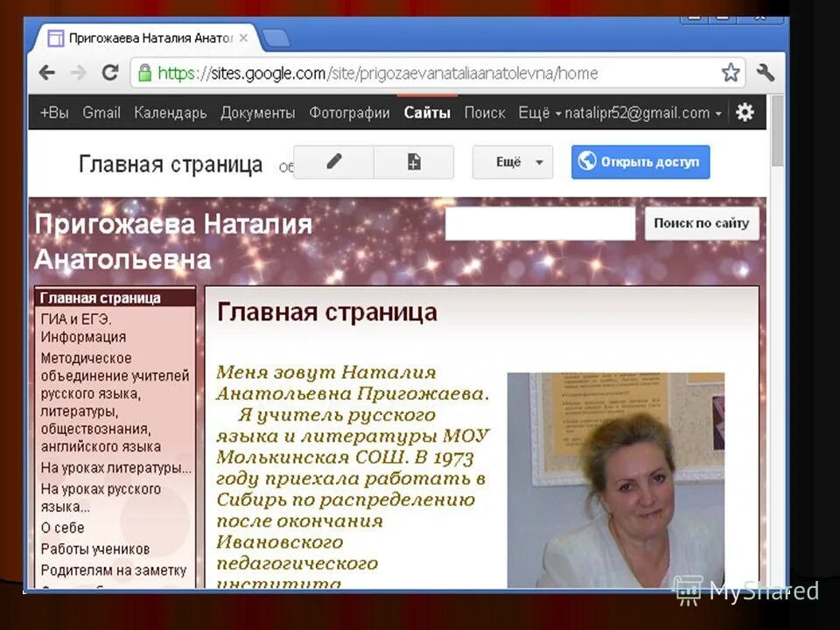Click the forward navigation arrow
The width and height of the screenshot is (840, 630).
point(79,73)
